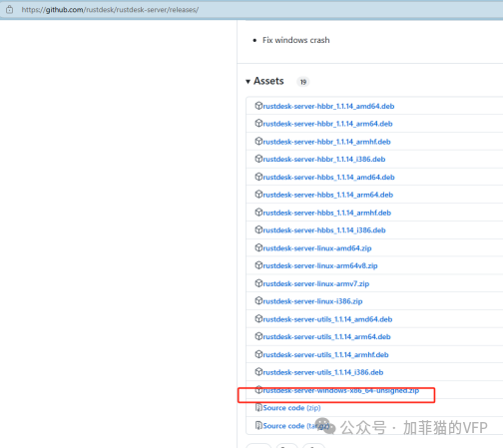Click package icon beside utils i386.deb

(258, 372)
